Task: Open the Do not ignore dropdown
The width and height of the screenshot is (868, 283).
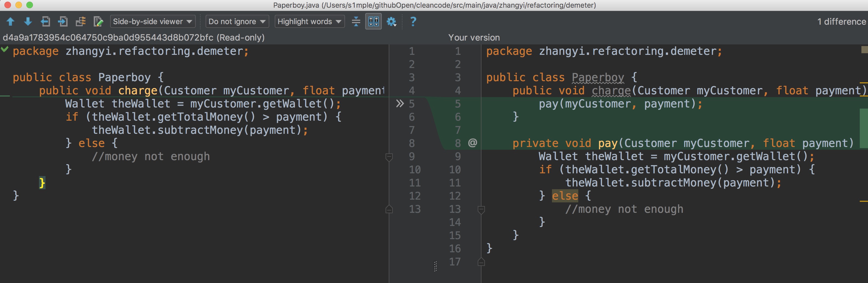Action: pyautogui.click(x=237, y=22)
